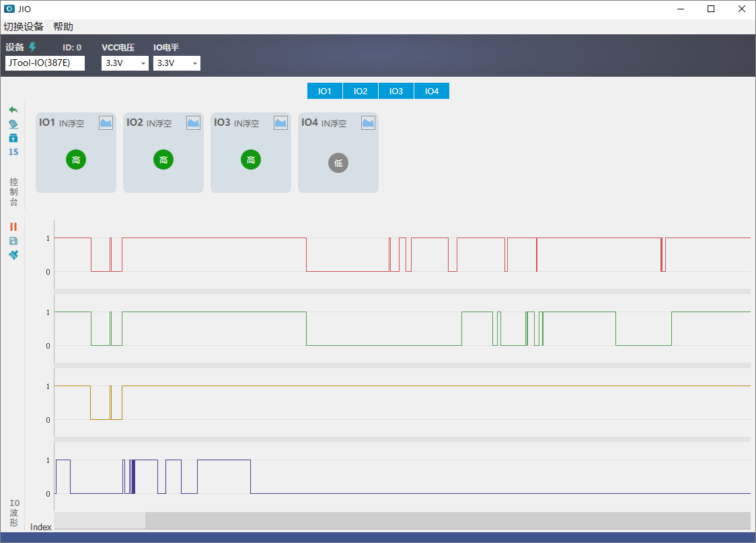Open the waveform icon on the IO3 card
756x543 pixels.
tap(280, 123)
